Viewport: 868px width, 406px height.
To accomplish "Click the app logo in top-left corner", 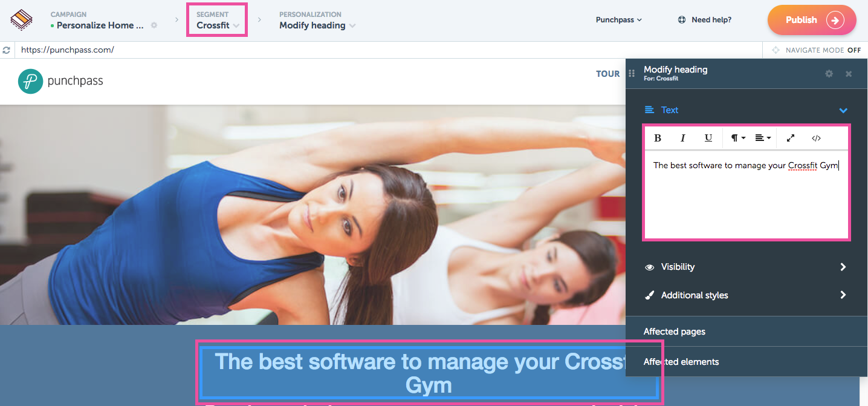I will 22,19.
